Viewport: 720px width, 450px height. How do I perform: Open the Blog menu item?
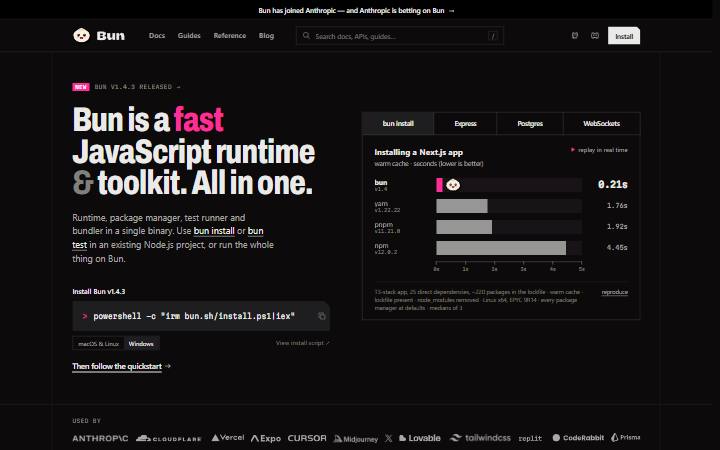(266, 35)
